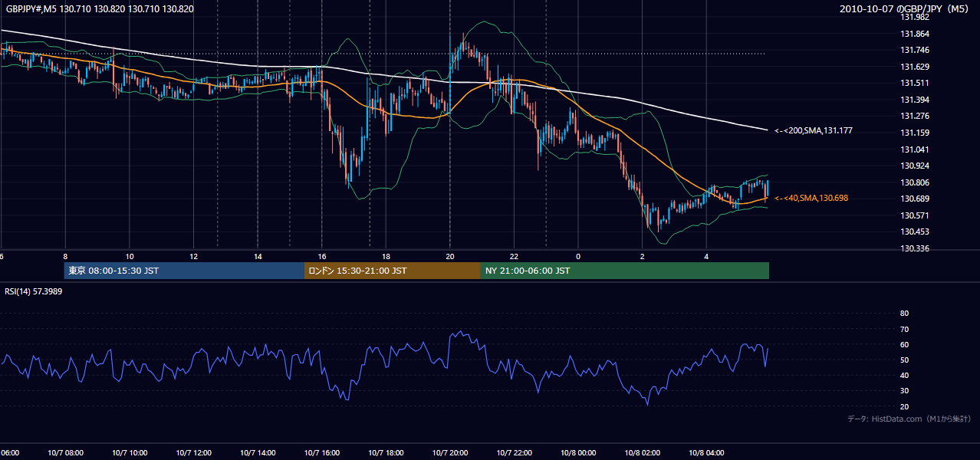Click RSI scale level 20 at right

(x=904, y=406)
